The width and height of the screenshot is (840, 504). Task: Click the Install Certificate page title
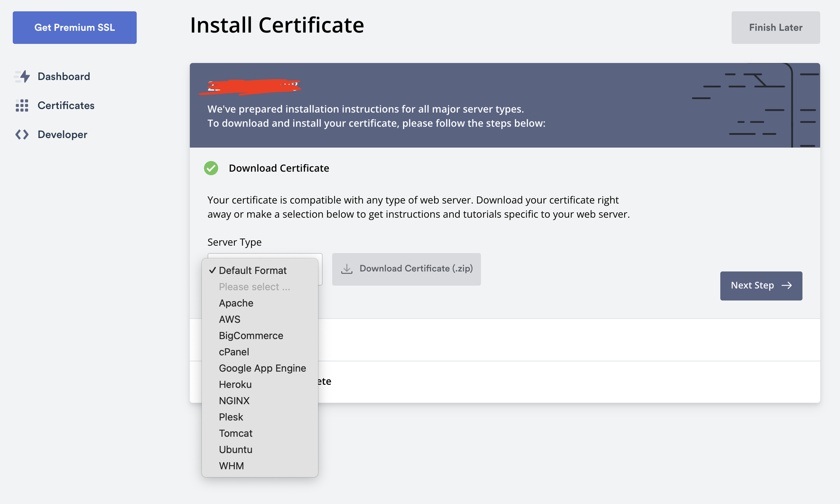pyautogui.click(x=277, y=25)
